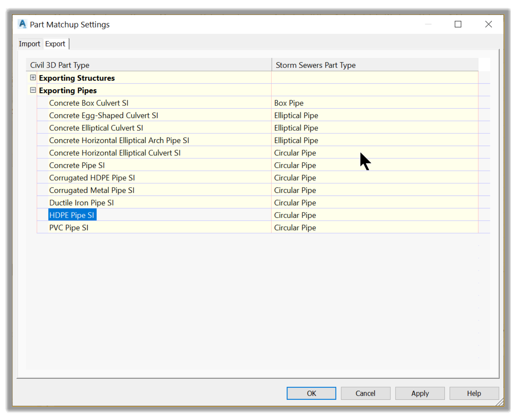Close the Part Matchup Settings dialog
The height and width of the screenshot is (420, 517).
(x=488, y=24)
